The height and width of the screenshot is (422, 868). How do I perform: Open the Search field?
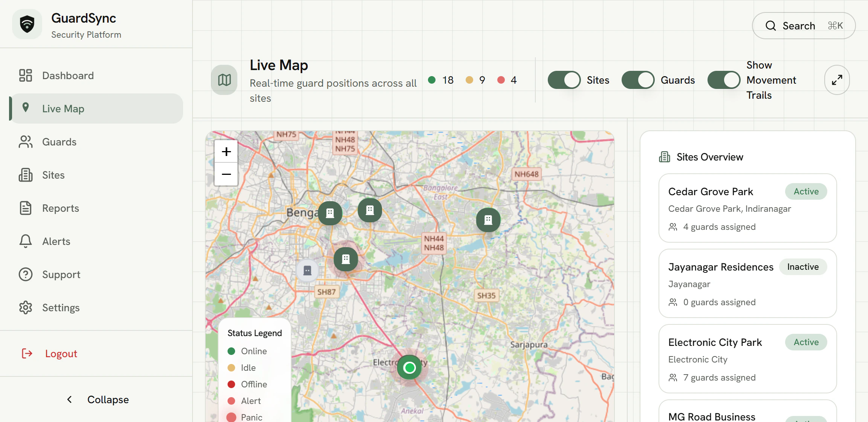coord(804,26)
